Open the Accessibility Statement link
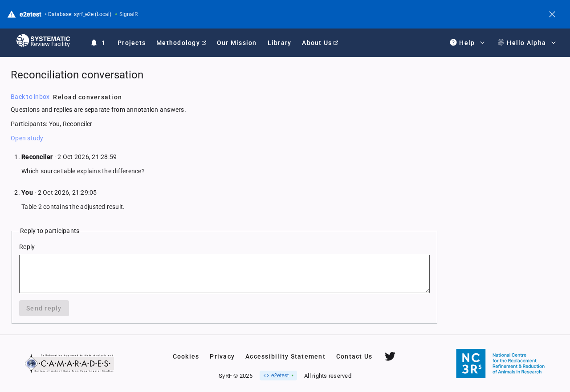 [x=285, y=356]
